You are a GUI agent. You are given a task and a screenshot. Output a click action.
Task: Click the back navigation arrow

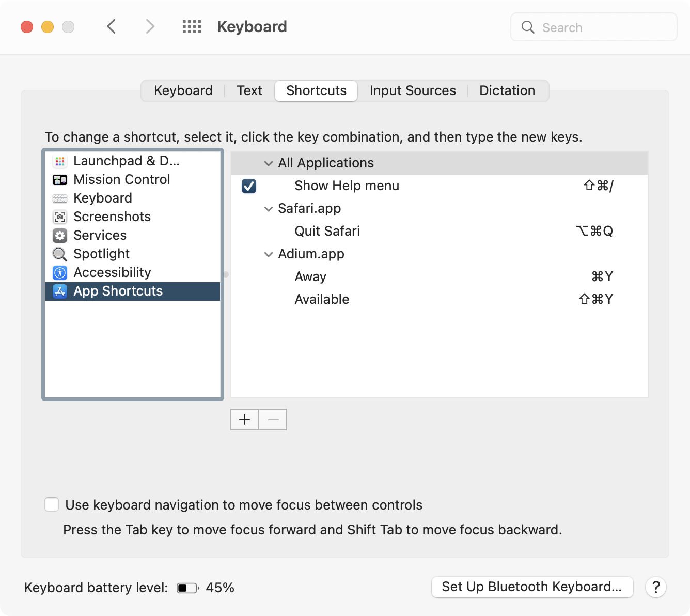tap(112, 27)
